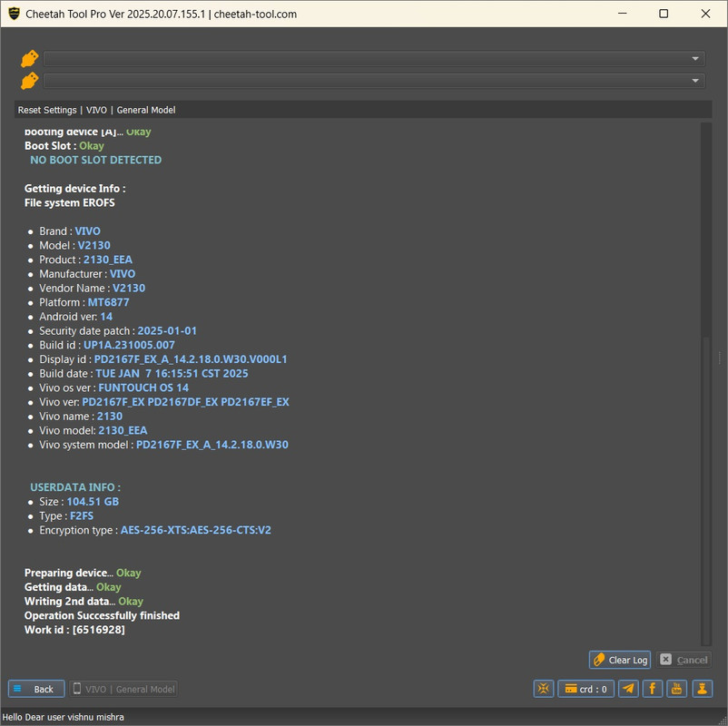The width and height of the screenshot is (728, 726).
Task: Click inside the upper combo box field
Action: [374, 59]
